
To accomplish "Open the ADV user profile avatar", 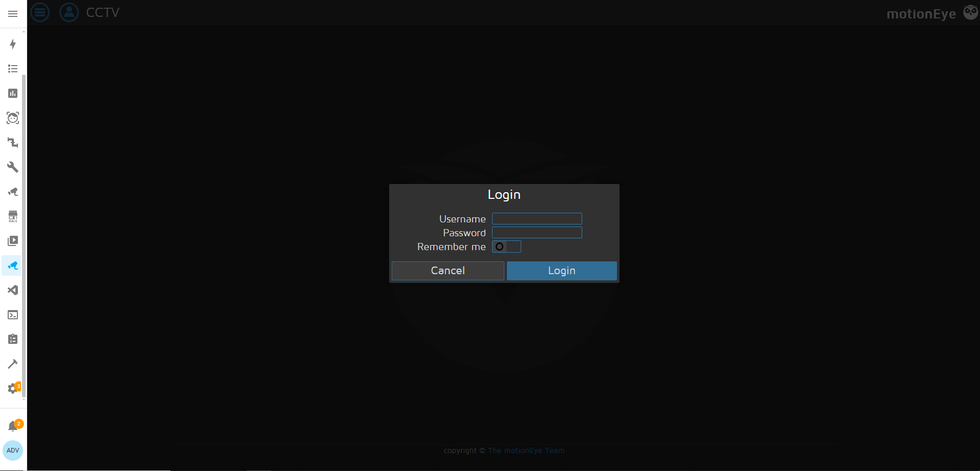I will 13,450.
